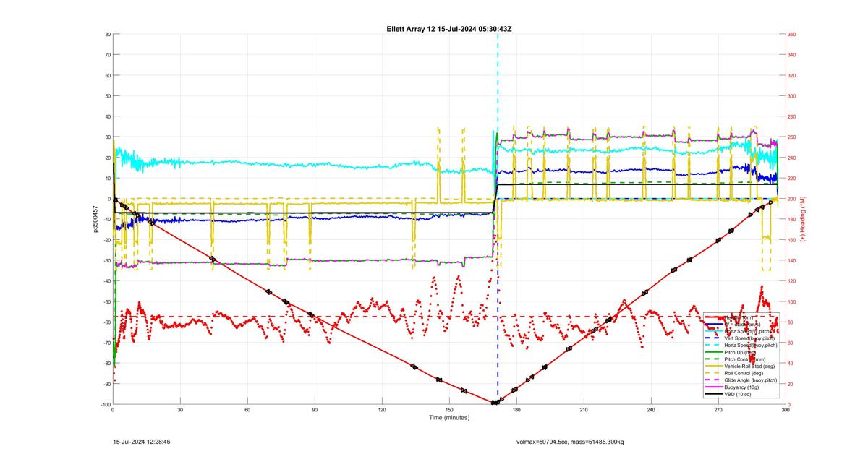
Task: Click the x-axis label 'Time (minutes)'
Action: tap(449, 418)
